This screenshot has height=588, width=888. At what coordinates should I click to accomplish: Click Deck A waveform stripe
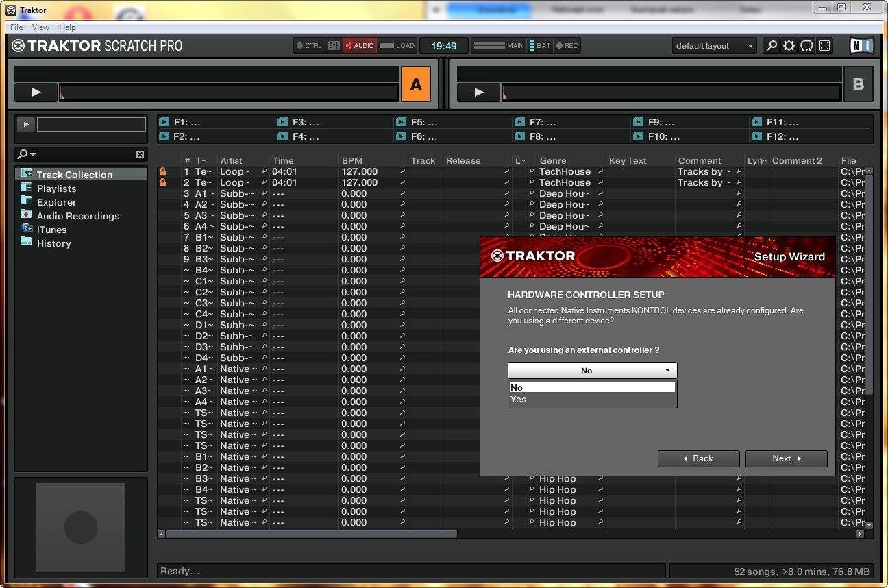[229, 93]
